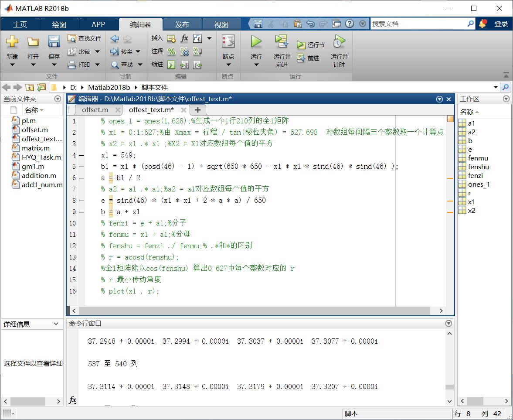Click the Breakpoints (断点) icon
Image resolution: width=513 pixels, height=420 pixels.
point(228,41)
